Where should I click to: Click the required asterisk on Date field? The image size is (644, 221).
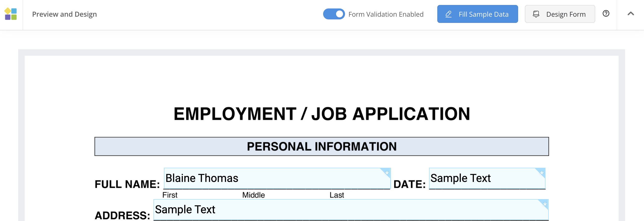(542, 173)
